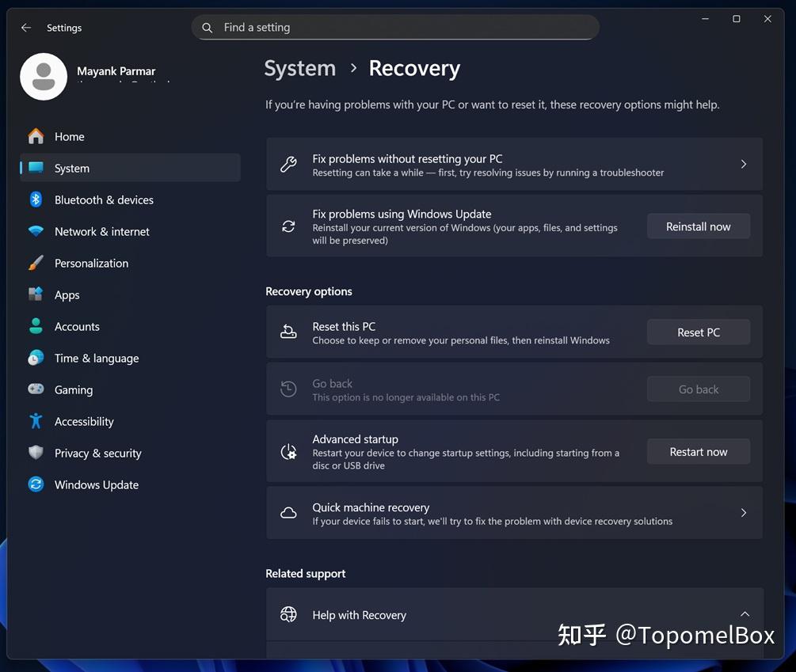This screenshot has height=672, width=796.
Task: Click the Accounts person icon
Action: point(36,326)
